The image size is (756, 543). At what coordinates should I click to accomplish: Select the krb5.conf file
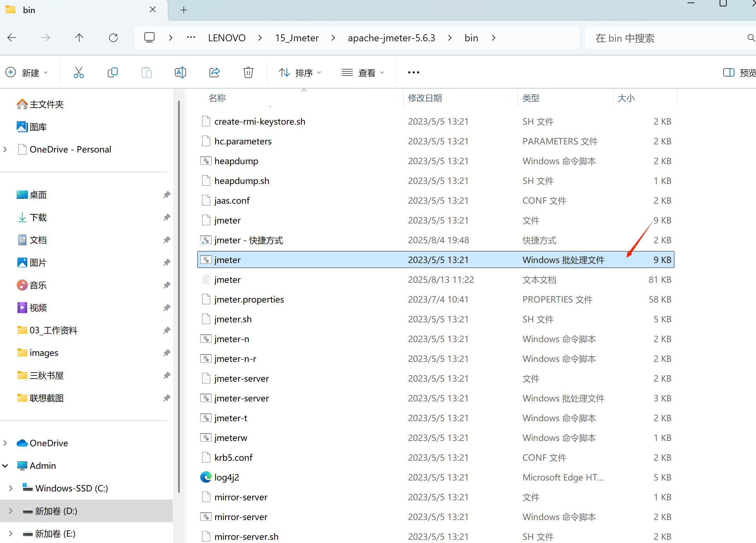pos(436,458)
